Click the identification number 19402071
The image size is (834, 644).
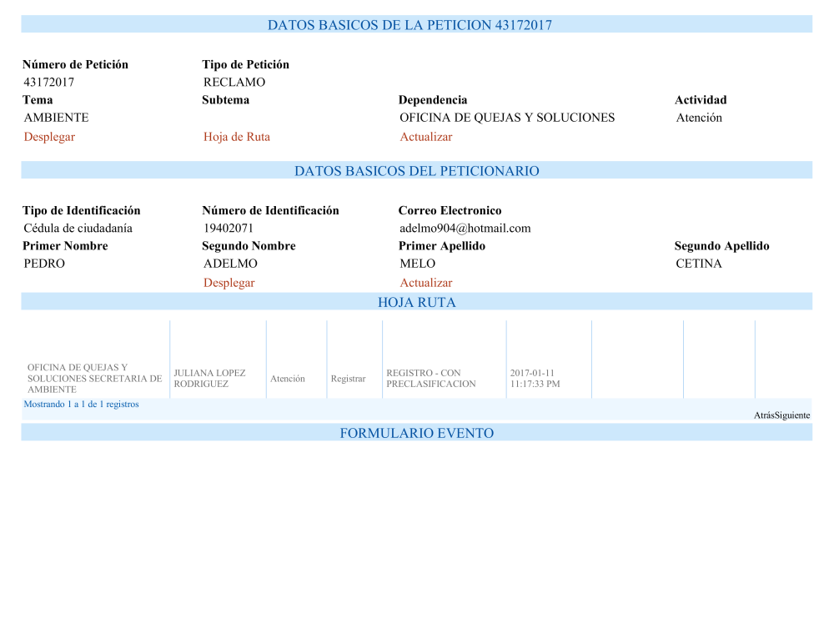229,229
